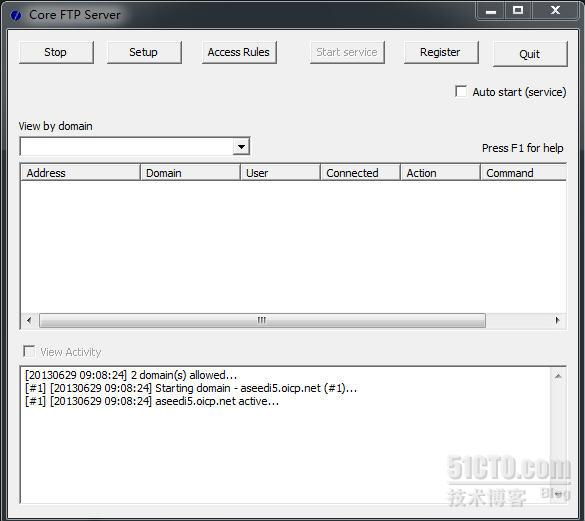Sort by the User column header
Viewport: 585px width, 521px height.
[281, 173]
